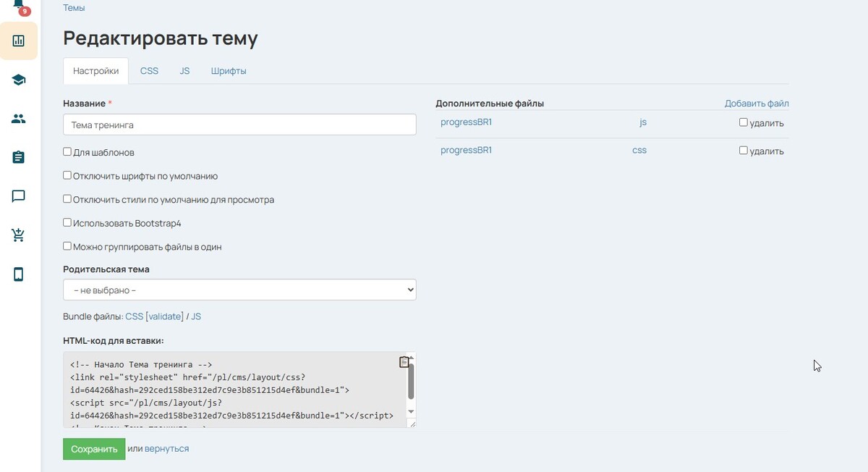This screenshot has width=868, height=472.
Task: Tick 'Отключить шрифты по умолчанию' checkbox
Action: pos(67,175)
